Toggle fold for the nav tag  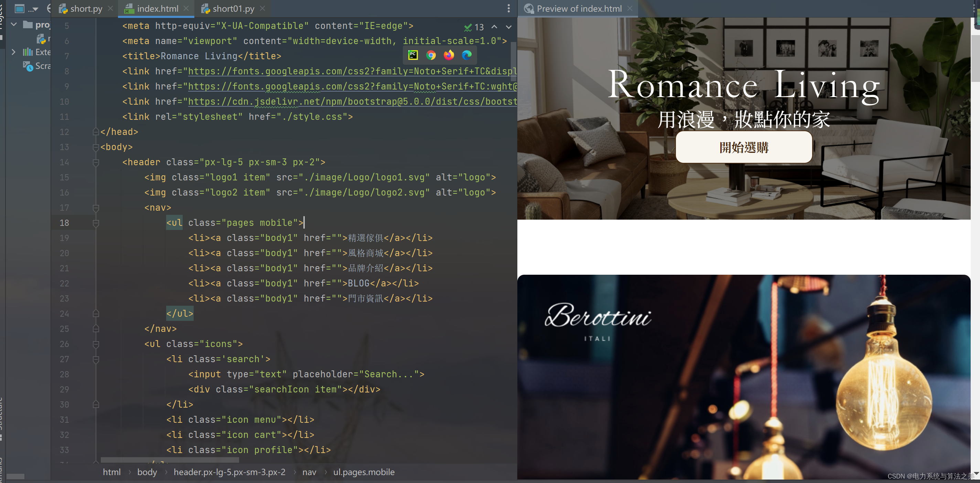pyautogui.click(x=96, y=208)
